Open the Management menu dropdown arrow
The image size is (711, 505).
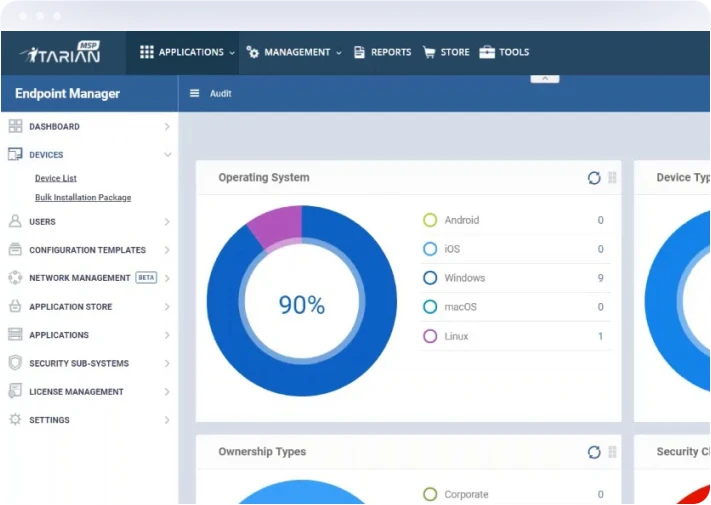[339, 53]
